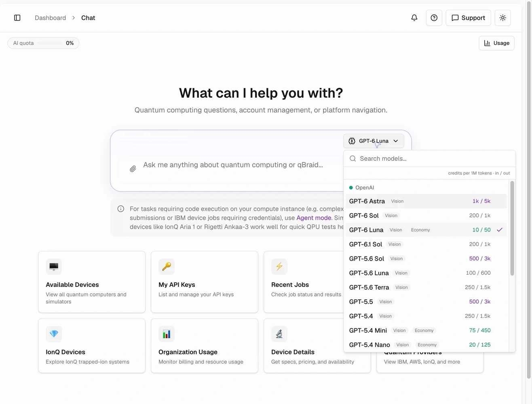Select the GPT-6.1 Sol model
This screenshot has width=532, height=404.
426,244
